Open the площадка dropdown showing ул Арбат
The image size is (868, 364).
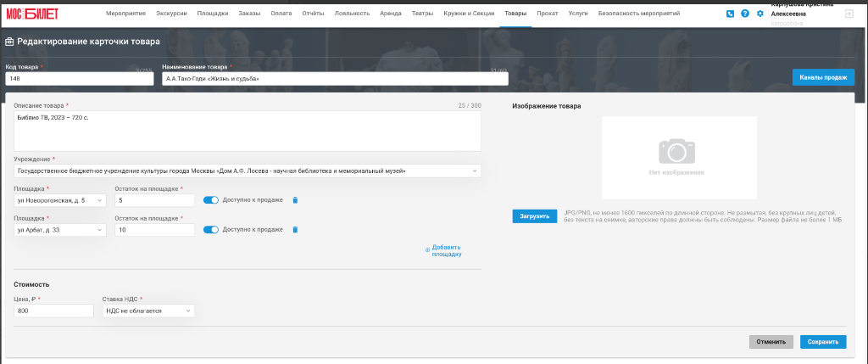pos(60,230)
